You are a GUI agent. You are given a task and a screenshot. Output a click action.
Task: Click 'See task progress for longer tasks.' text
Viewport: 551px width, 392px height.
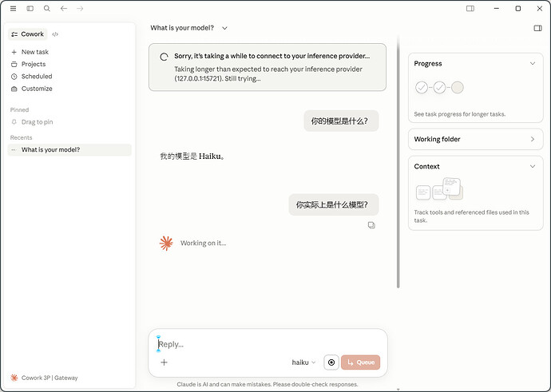coord(460,114)
